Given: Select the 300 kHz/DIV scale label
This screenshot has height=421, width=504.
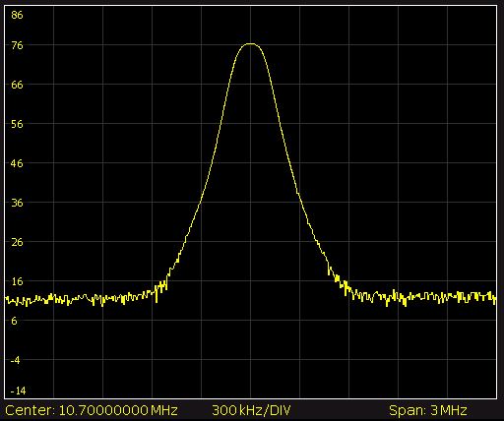Looking at the screenshot, I should [x=251, y=410].
